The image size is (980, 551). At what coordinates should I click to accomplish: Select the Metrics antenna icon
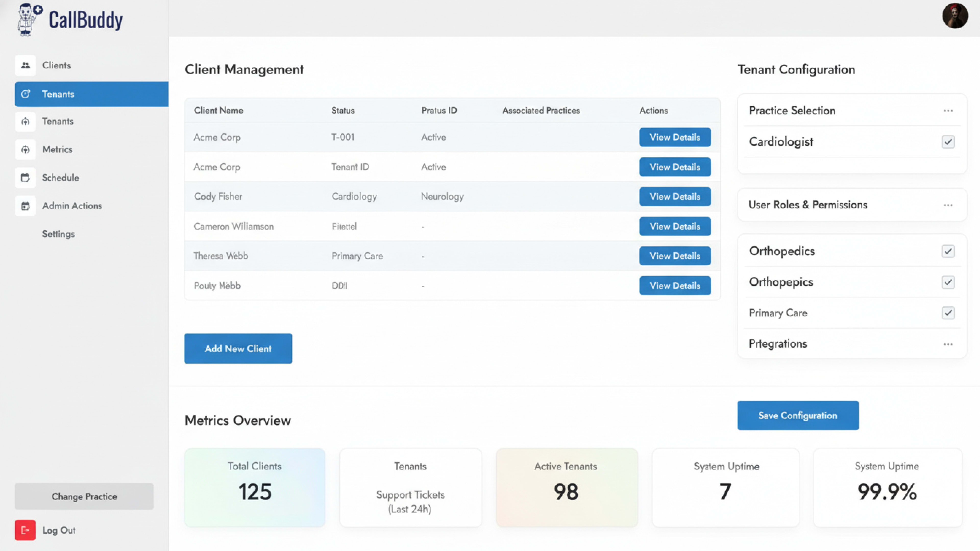point(25,149)
